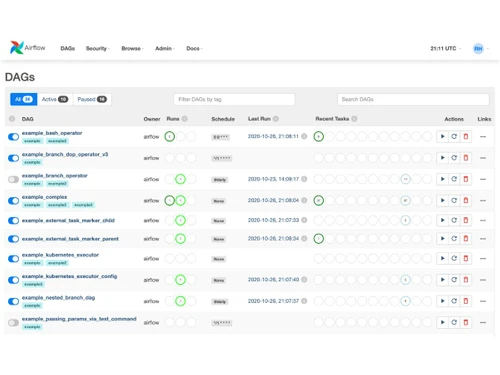Unpause the example_branch_operator DAG toggle
500x375 pixels.
click(13, 179)
